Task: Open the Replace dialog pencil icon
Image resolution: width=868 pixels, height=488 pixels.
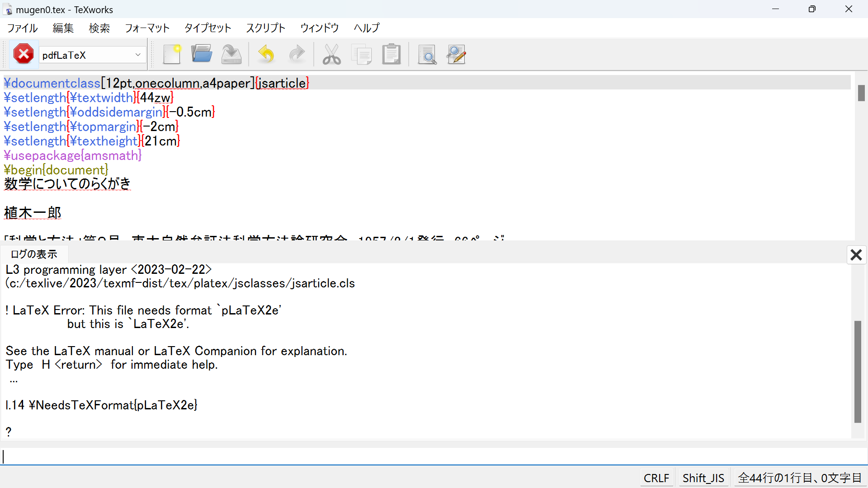Action: (456, 55)
